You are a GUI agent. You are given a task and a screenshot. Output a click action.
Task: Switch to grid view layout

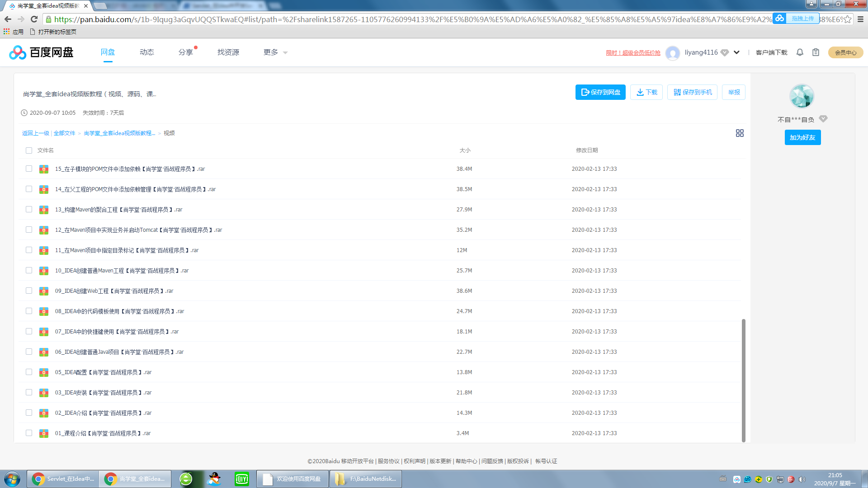pos(740,133)
